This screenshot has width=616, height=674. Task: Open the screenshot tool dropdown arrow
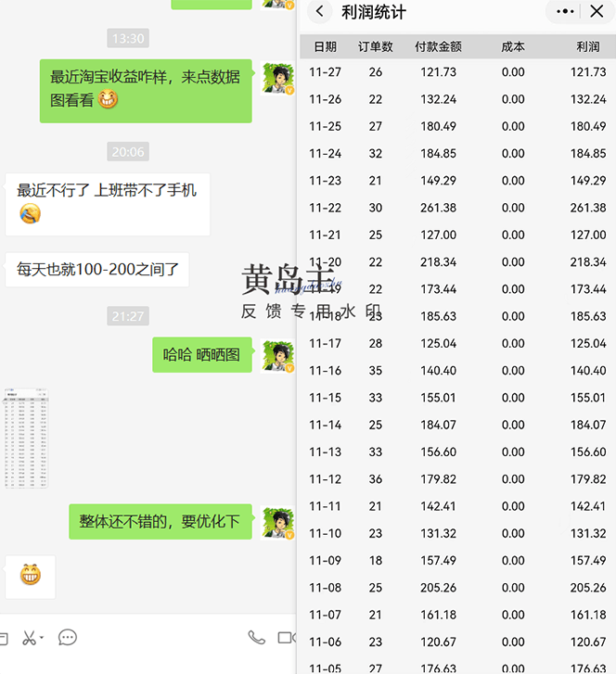pyautogui.click(x=43, y=639)
